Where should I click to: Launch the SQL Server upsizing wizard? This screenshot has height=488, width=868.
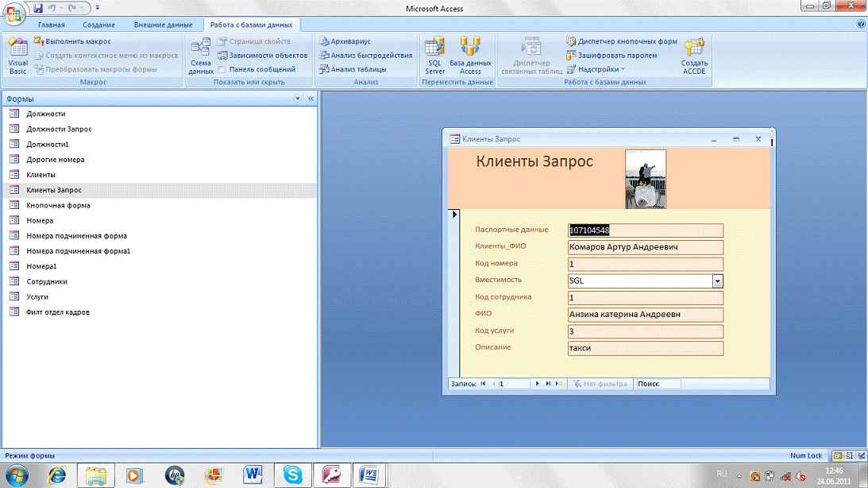point(434,56)
